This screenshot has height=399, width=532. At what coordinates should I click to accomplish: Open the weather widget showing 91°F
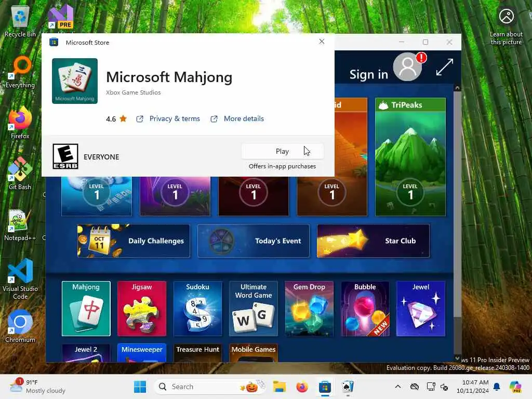point(37,387)
